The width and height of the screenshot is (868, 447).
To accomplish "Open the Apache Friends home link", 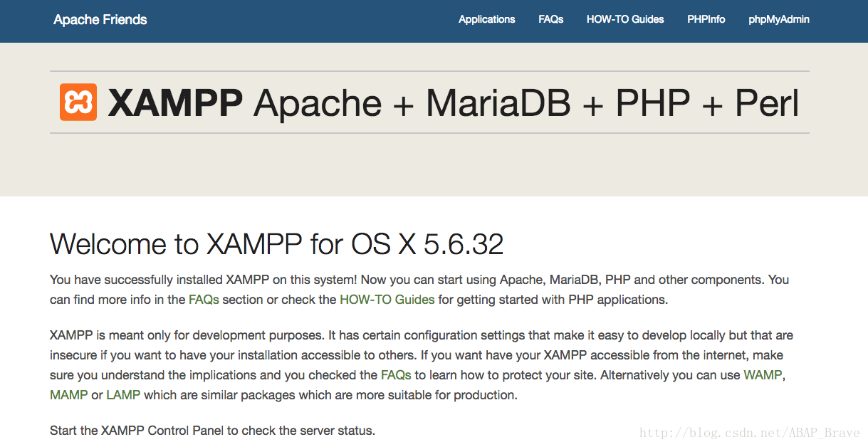I will point(100,20).
